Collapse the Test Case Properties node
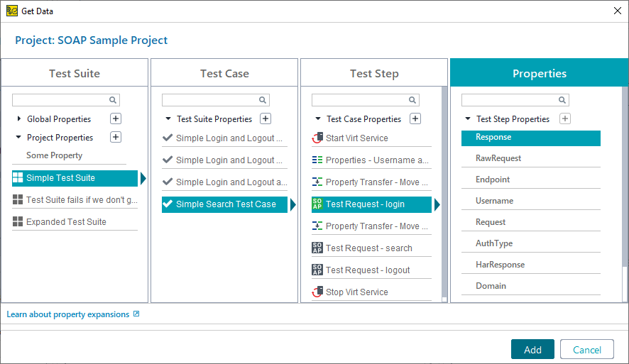The image size is (629, 364). point(318,118)
